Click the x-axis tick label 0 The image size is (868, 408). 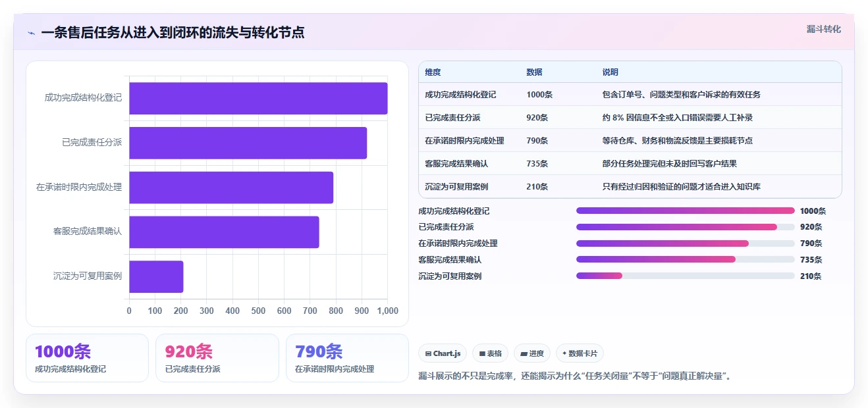click(129, 311)
